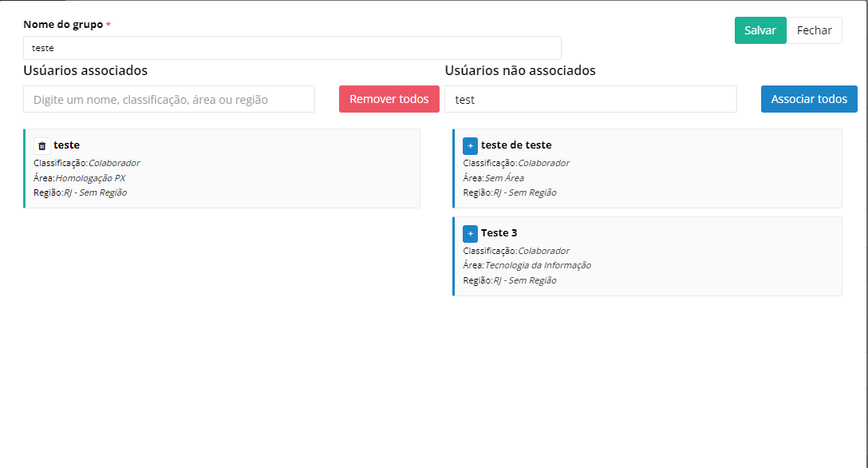Screen dimensions: 868x468
Task: Focus the Nome do grupo text field
Action: click(x=292, y=48)
